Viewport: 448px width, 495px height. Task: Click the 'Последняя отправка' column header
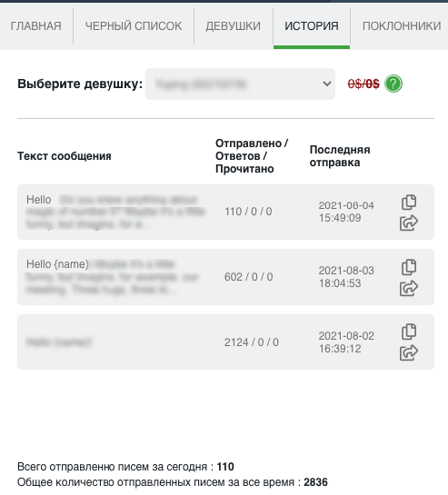click(340, 156)
